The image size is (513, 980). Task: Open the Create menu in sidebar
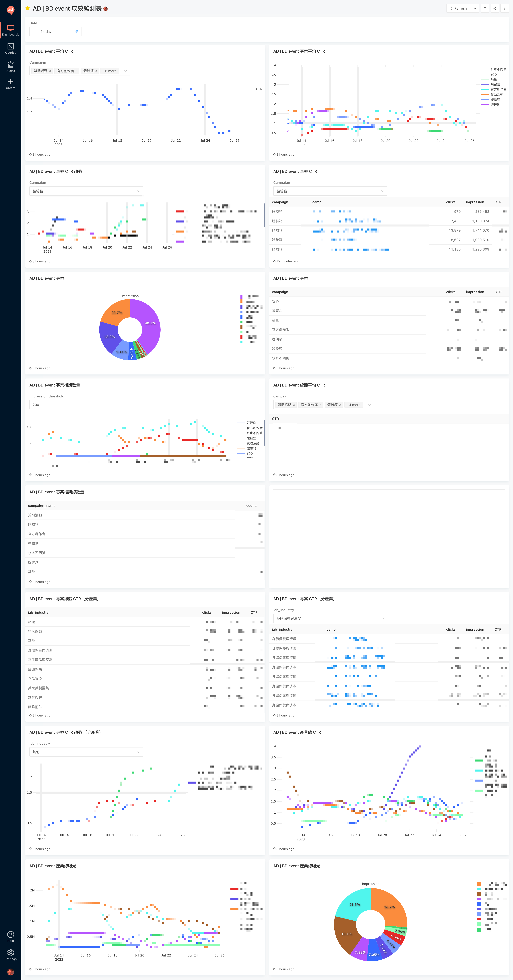click(x=11, y=84)
